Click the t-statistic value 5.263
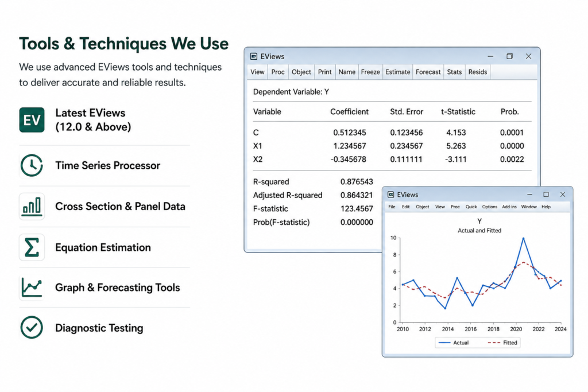588x392 pixels. (456, 146)
